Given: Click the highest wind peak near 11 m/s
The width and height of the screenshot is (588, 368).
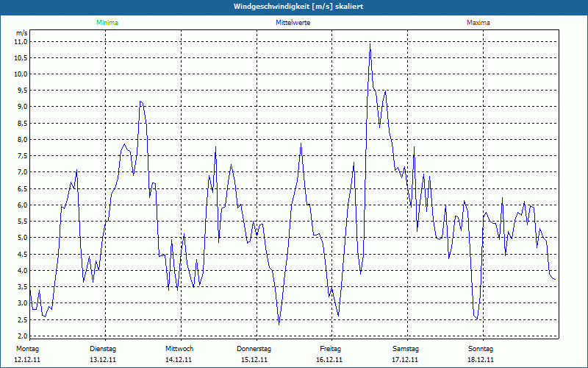Looking at the screenshot, I should coord(370,45).
